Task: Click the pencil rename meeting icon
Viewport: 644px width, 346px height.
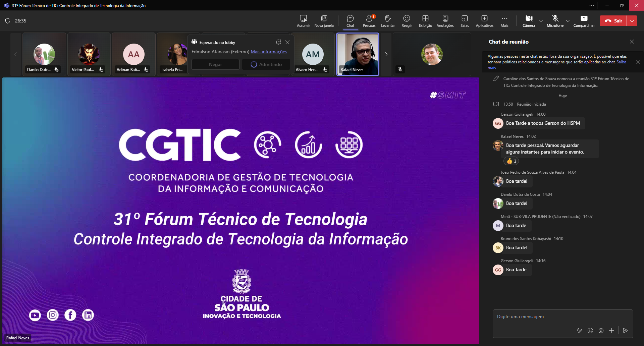Action: 496,78
